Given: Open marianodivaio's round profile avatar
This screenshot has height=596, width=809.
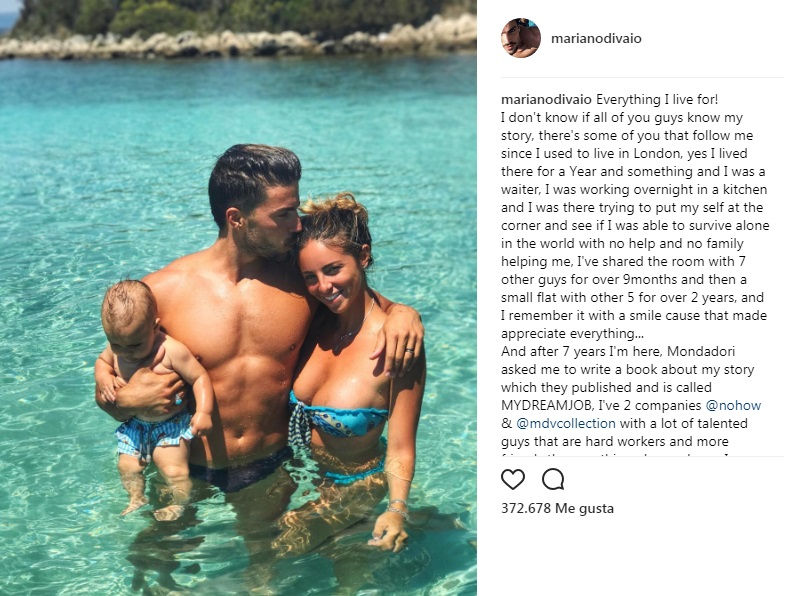Looking at the screenshot, I should [521, 38].
